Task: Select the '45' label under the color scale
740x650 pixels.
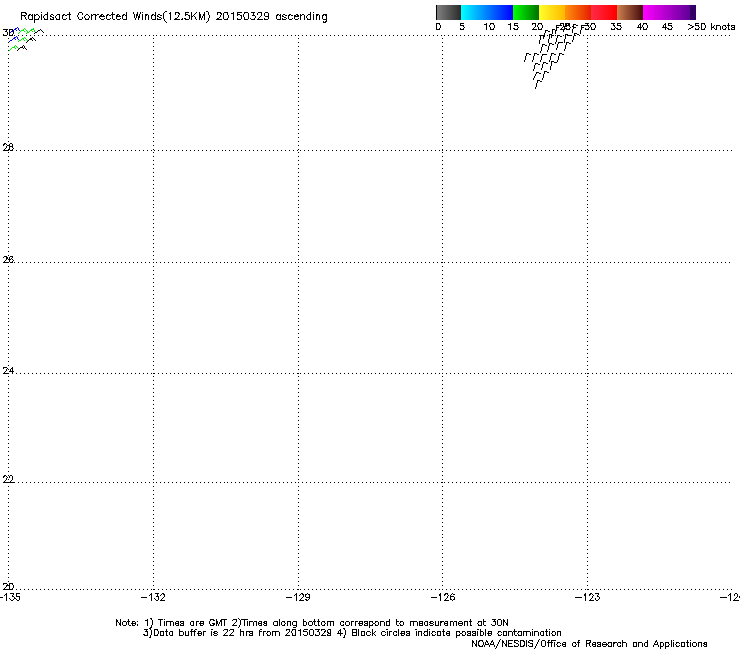Action: (x=667, y=27)
